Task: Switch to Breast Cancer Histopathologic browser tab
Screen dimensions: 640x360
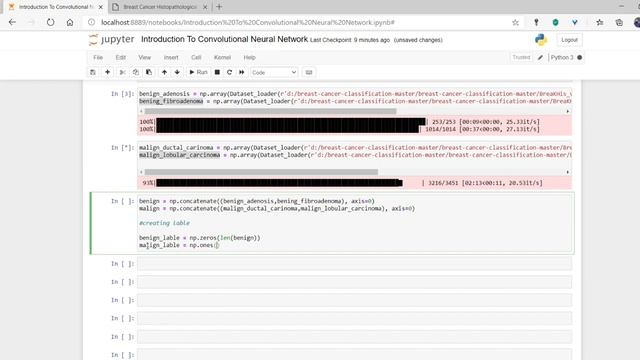Action: 159,7
